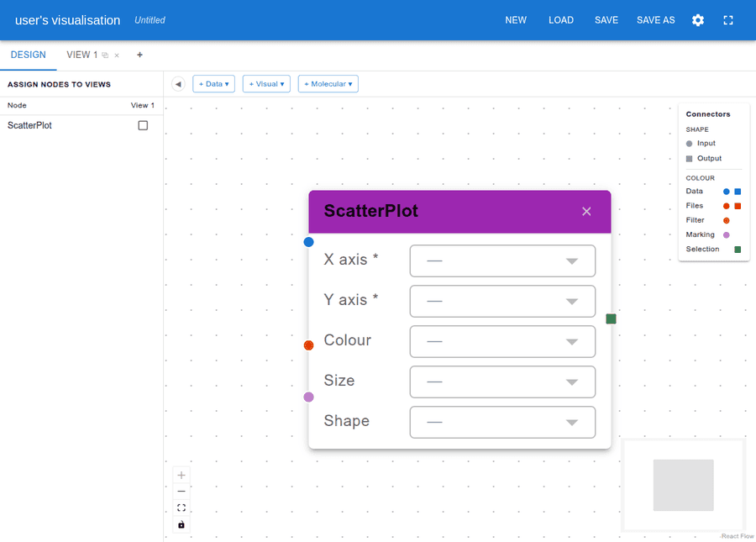This screenshot has width=756, height=542.
Task: Click the Connectors legend heading
Action: click(708, 114)
